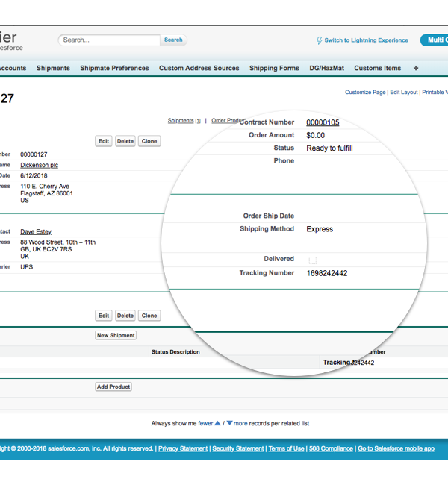Open the Terms of Use link
448x485 pixels.
pyautogui.click(x=287, y=448)
